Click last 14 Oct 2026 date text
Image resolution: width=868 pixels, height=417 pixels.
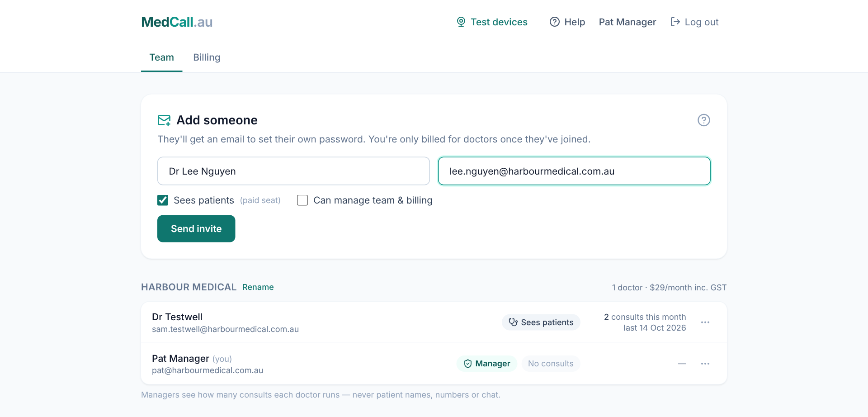click(x=655, y=328)
